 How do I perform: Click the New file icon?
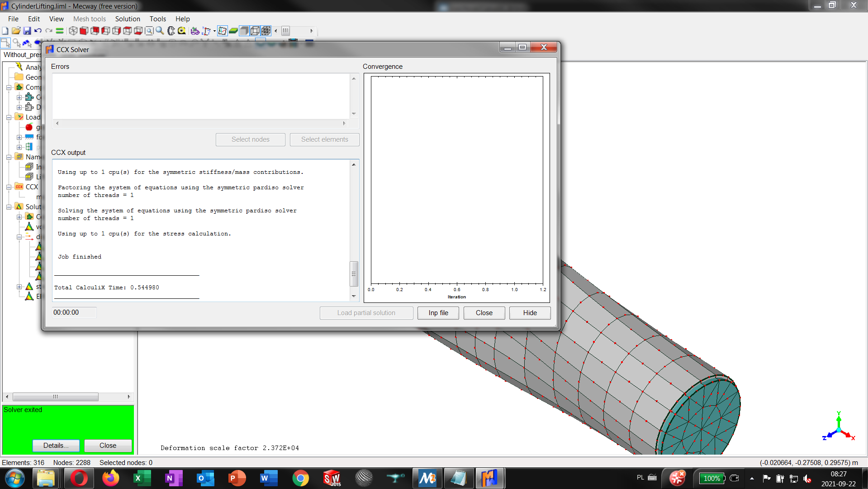(x=5, y=31)
